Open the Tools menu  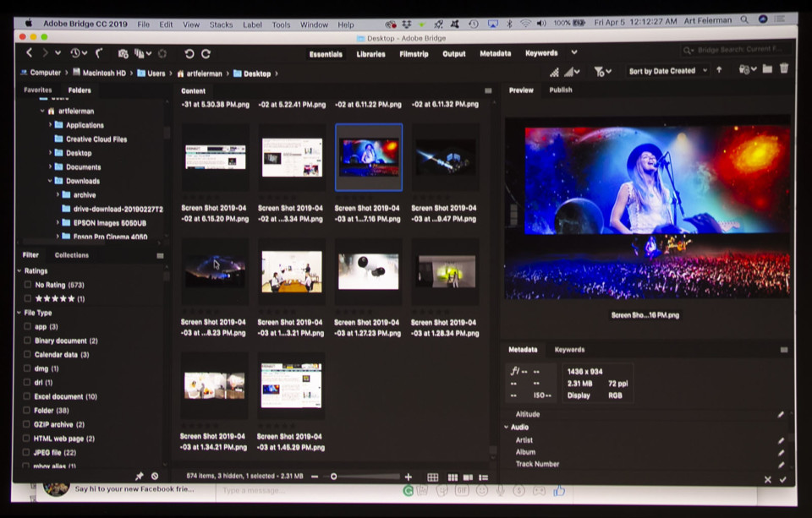[281, 25]
